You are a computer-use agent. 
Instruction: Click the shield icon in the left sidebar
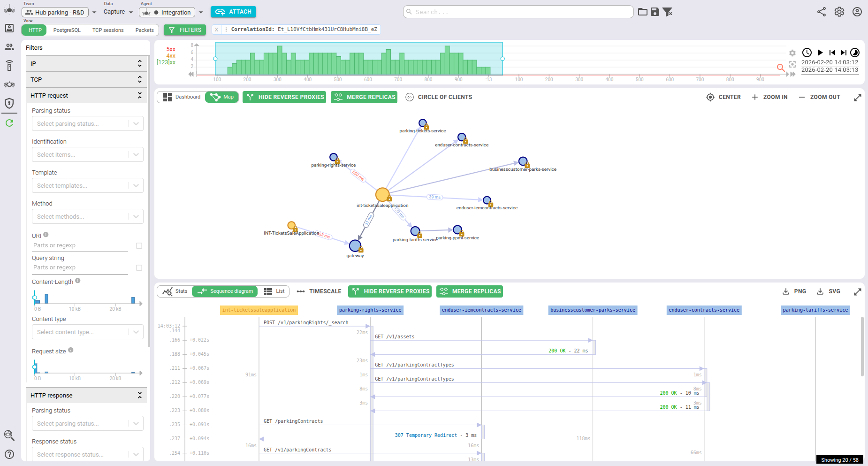pos(9,104)
